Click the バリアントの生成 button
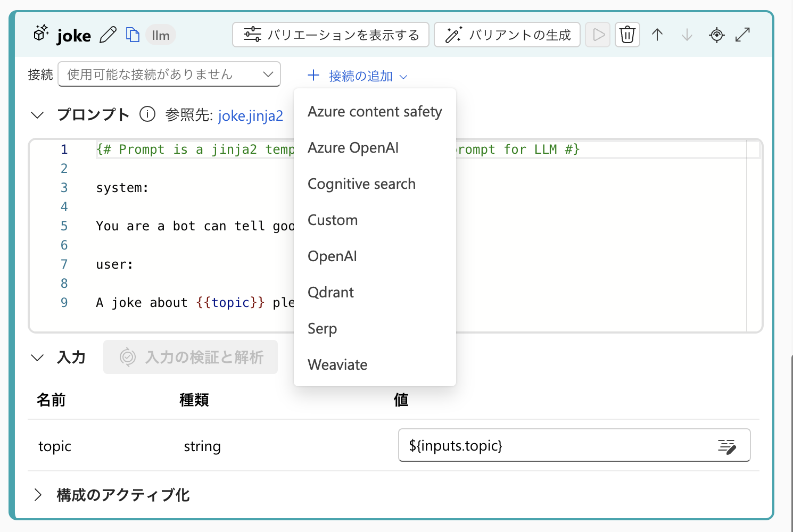The width and height of the screenshot is (793, 532). pos(506,34)
